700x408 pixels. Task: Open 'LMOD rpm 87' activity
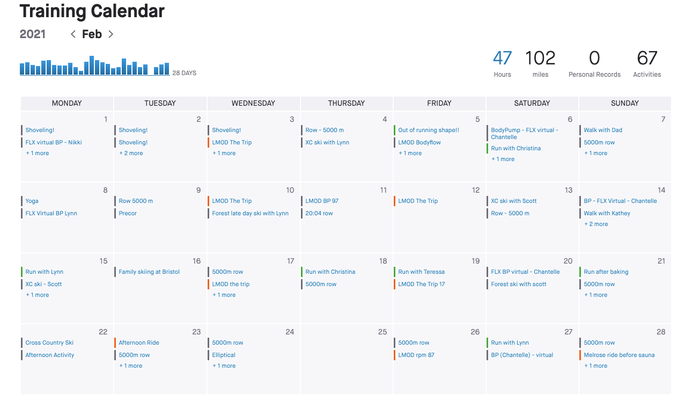coord(416,355)
